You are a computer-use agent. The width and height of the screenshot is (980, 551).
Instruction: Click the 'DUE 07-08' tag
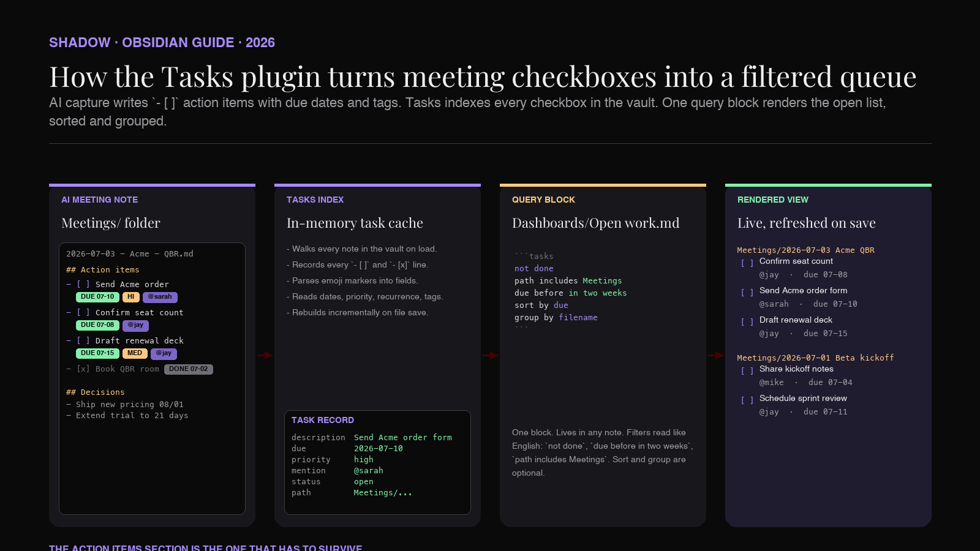coord(97,325)
